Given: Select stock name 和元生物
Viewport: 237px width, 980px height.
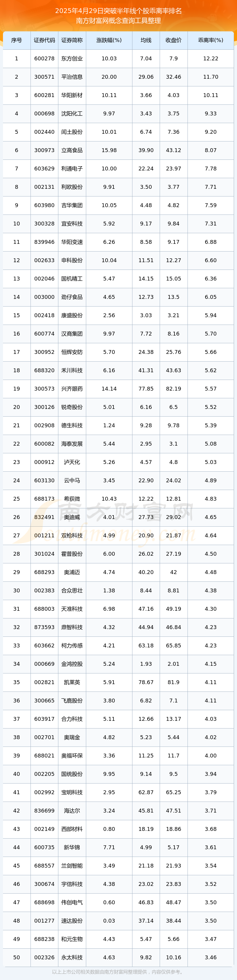Looking at the screenshot, I should click(x=72, y=939).
